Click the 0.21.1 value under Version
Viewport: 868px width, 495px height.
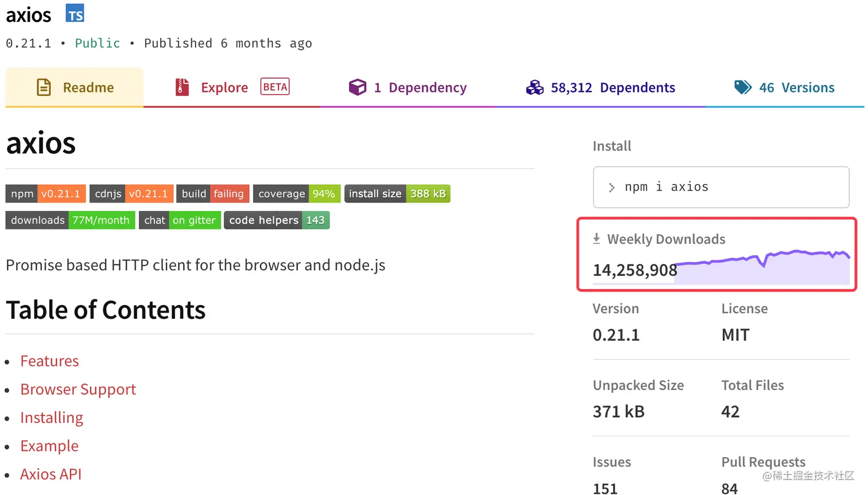(x=616, y=335)
